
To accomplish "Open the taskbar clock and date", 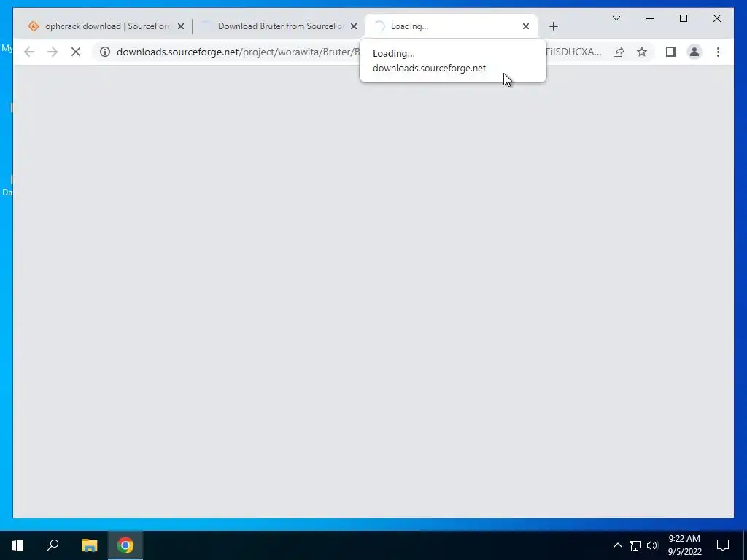I will (x=684, y=545).
